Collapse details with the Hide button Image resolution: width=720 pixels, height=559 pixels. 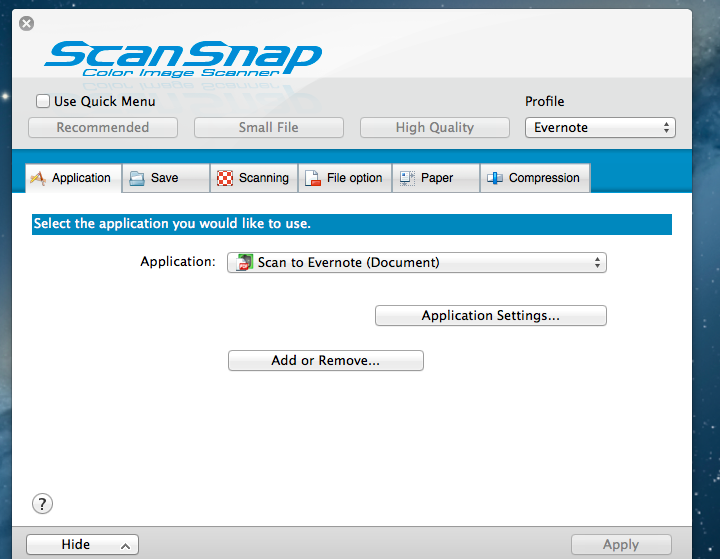point(83,545)
